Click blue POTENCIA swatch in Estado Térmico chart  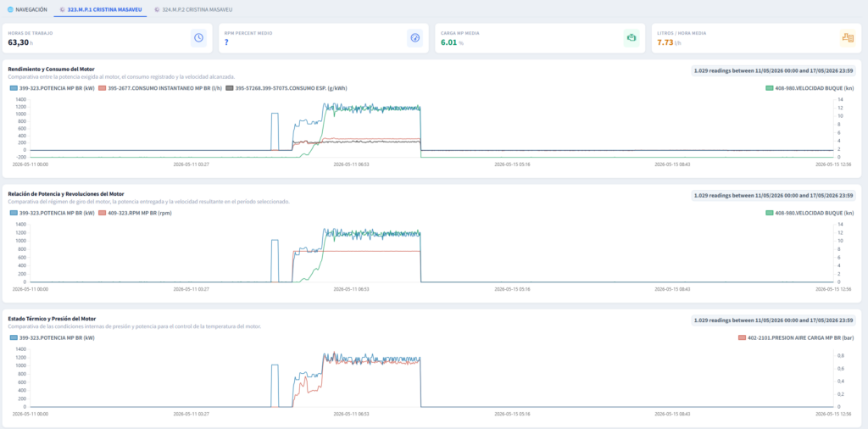14,337
